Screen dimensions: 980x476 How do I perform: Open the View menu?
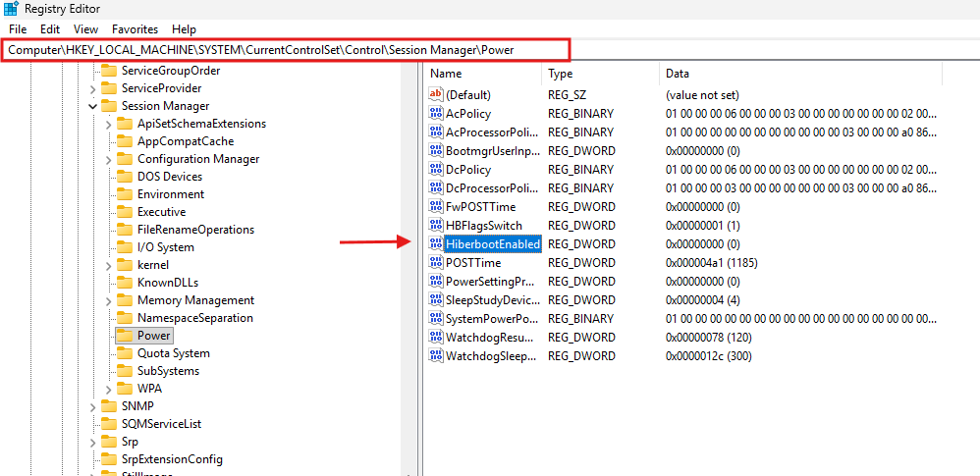[x=85, y=29]
